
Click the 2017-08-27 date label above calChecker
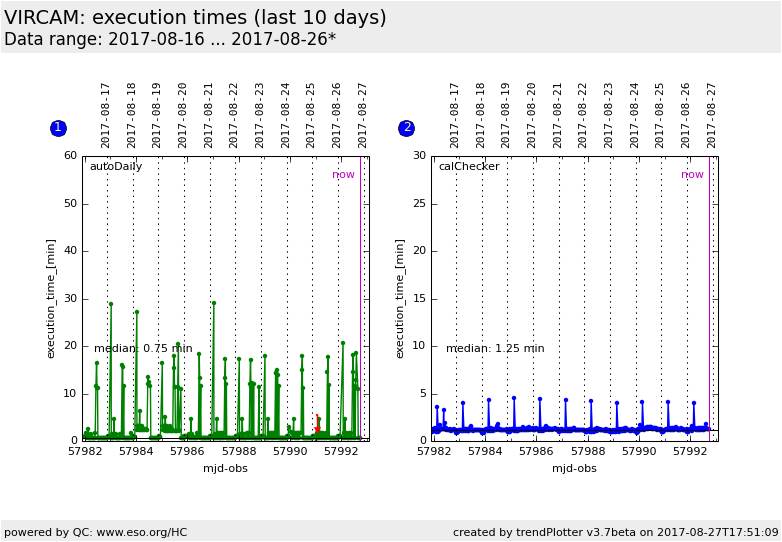712,115
